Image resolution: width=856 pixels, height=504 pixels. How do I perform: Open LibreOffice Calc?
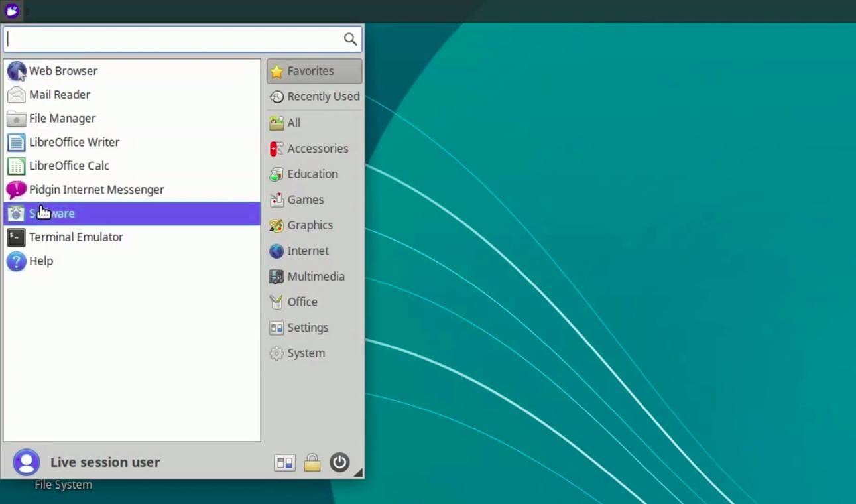click(x=69, y=166)
